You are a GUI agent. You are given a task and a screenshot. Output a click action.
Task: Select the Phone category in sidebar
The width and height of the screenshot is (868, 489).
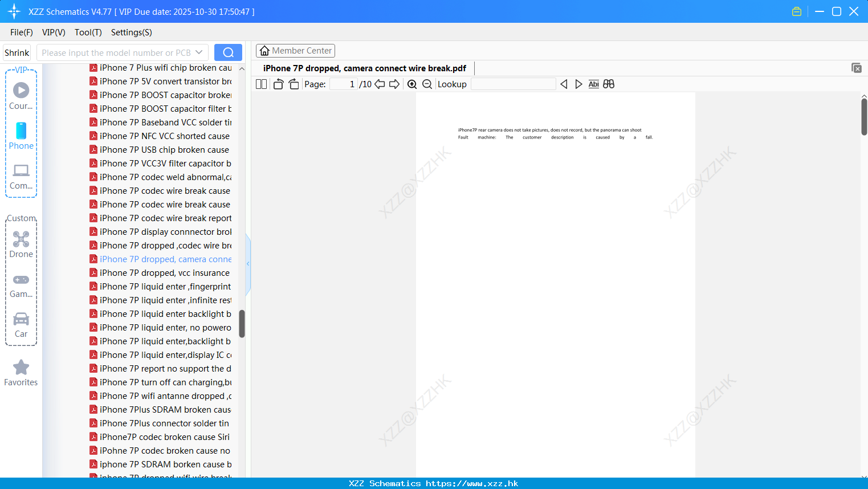click(21, 136)
